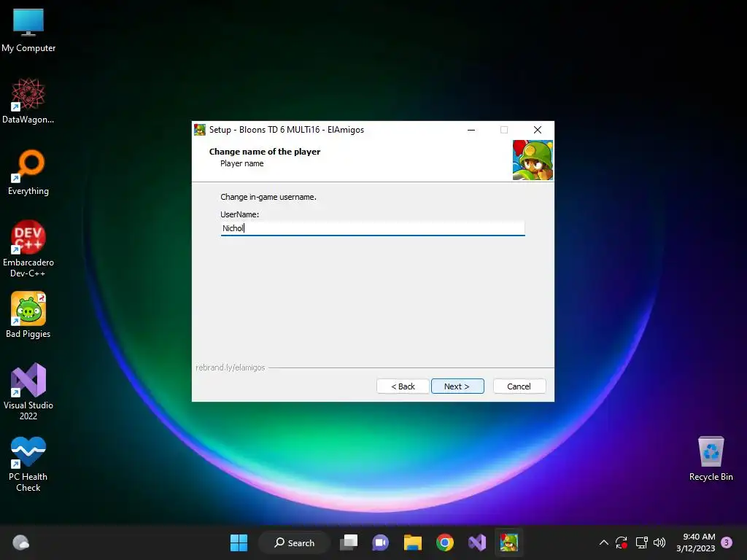Launch Google Chrome from the taskbar

[444, 542]
